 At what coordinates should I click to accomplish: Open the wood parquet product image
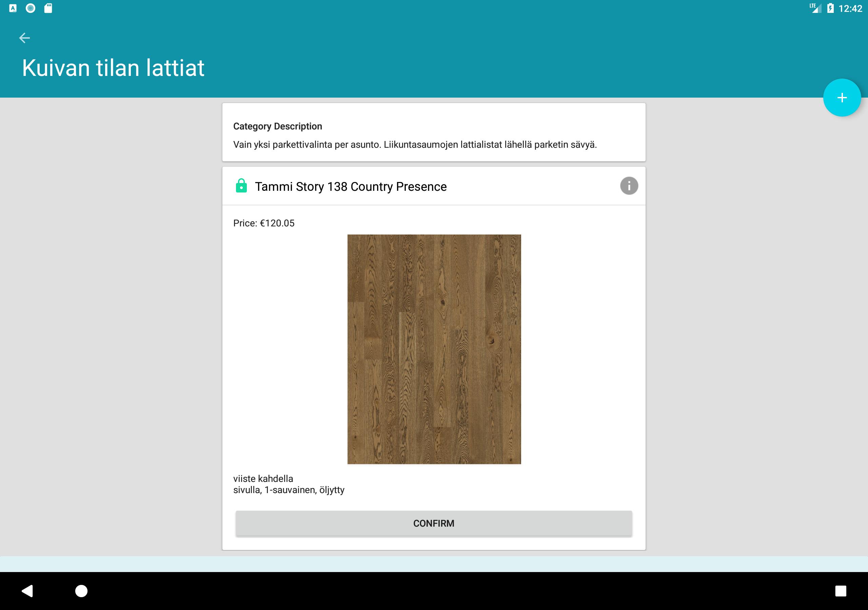[x=434, y=349]
